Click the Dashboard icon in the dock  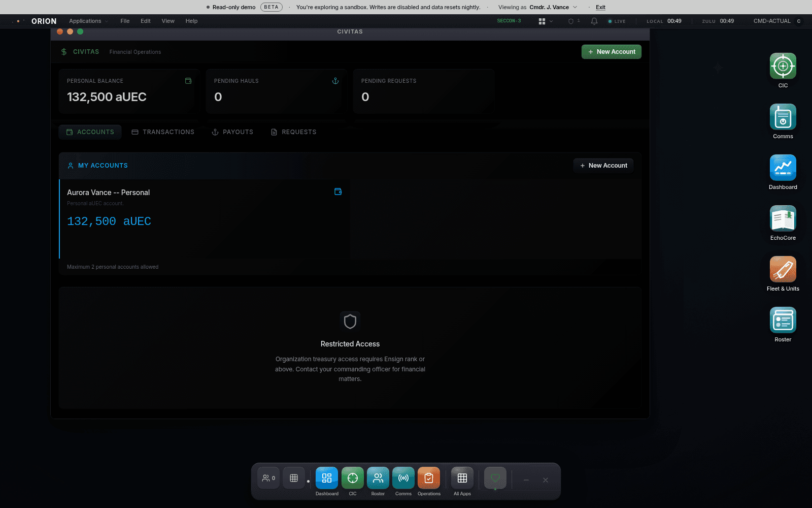[x=327, y=478]
